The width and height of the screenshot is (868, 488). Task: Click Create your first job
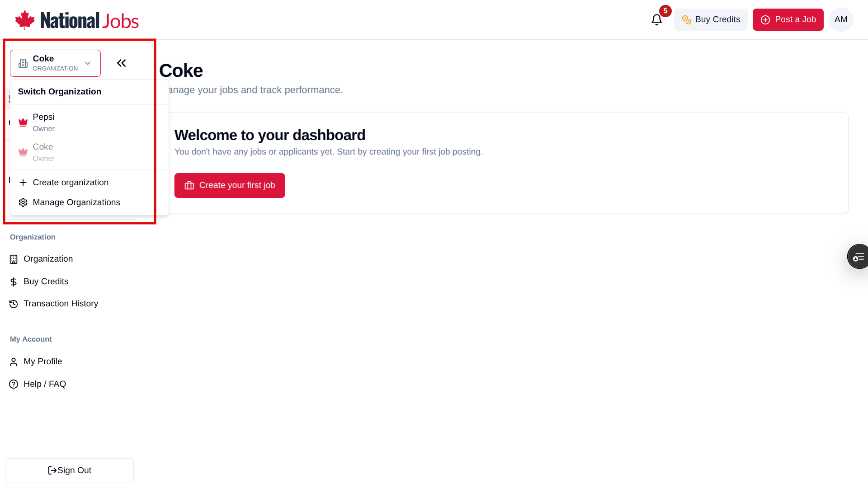(230, 185)
